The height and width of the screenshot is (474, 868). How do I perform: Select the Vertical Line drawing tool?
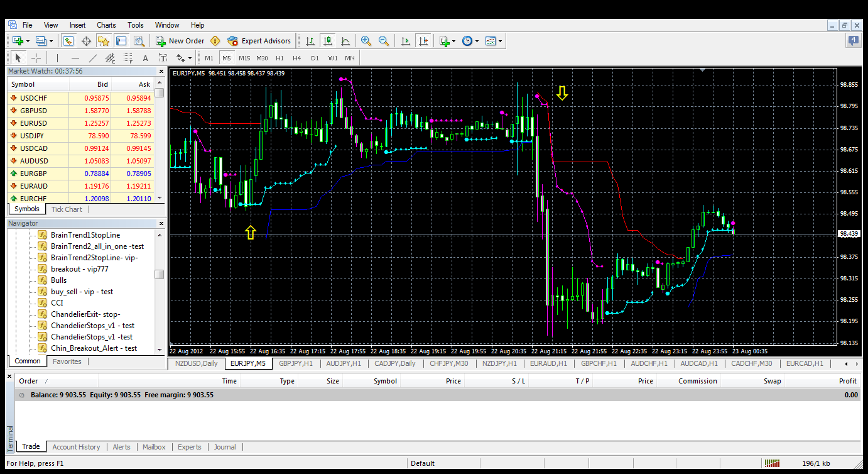(57, 58)
